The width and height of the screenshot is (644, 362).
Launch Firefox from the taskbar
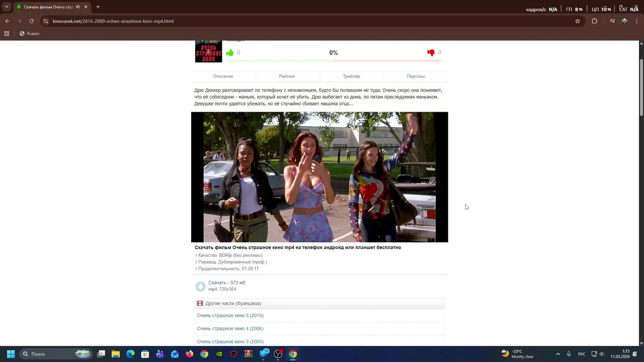click(189, 354)
